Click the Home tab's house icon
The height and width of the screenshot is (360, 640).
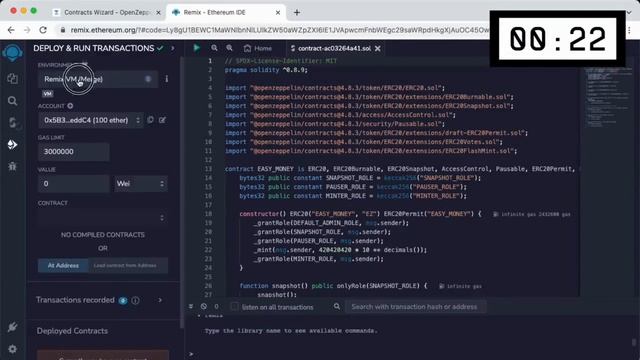(x=247, y=48)
